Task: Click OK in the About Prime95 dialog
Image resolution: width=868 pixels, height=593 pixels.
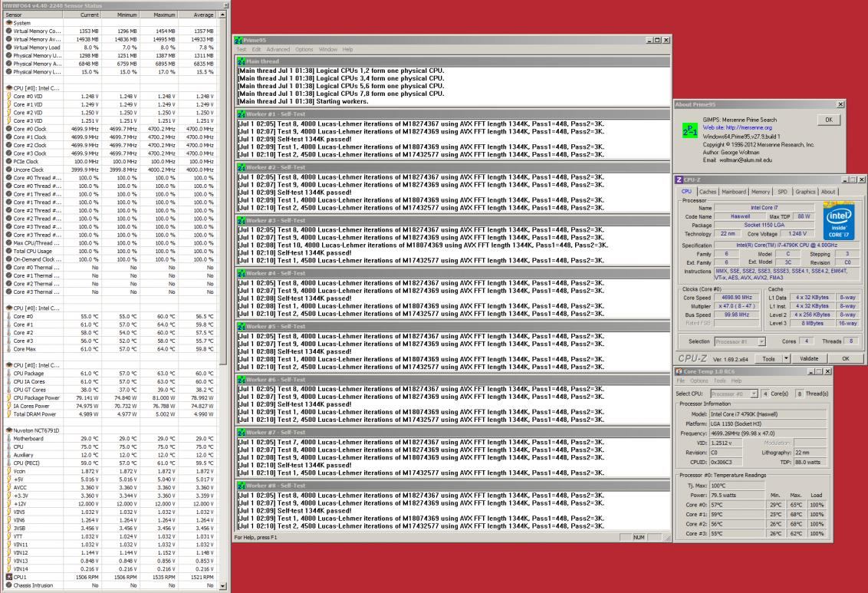Action: tap(829, 120)
